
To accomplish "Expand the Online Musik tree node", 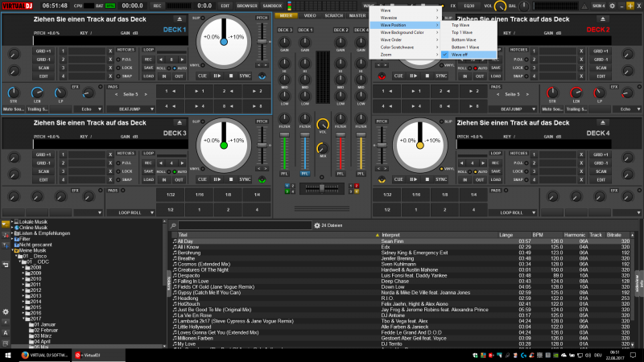I will pyautogui.click(x=12, y=228).
